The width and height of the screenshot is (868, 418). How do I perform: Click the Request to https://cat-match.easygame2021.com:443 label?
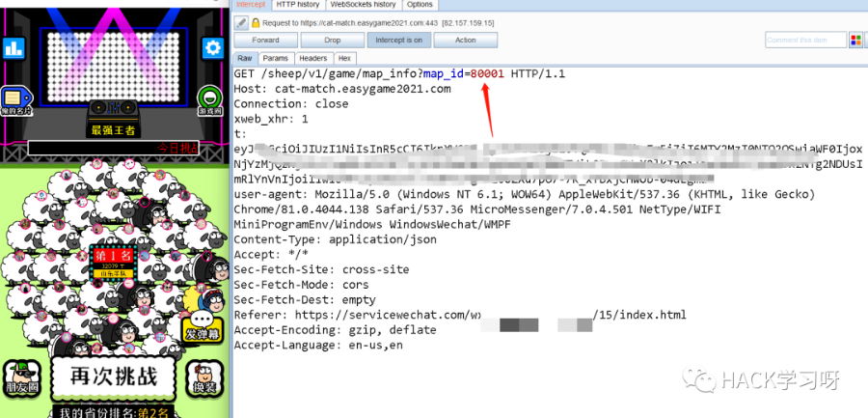pyautogui.click(x=378, y=23)
